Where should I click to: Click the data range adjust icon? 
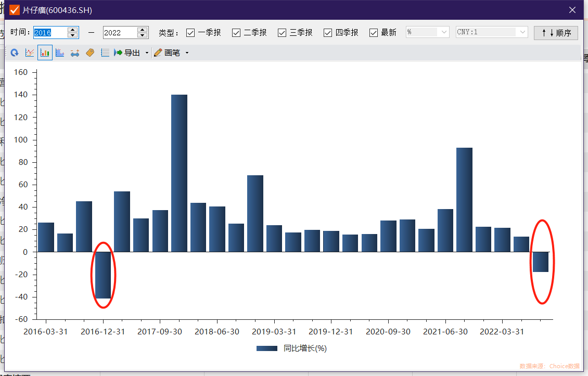(x=75, y=53)
